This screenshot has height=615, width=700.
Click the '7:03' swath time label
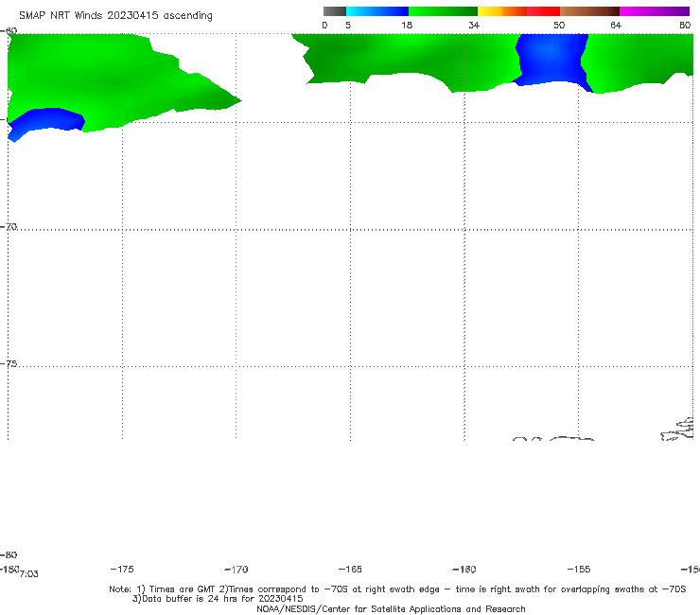29,574
